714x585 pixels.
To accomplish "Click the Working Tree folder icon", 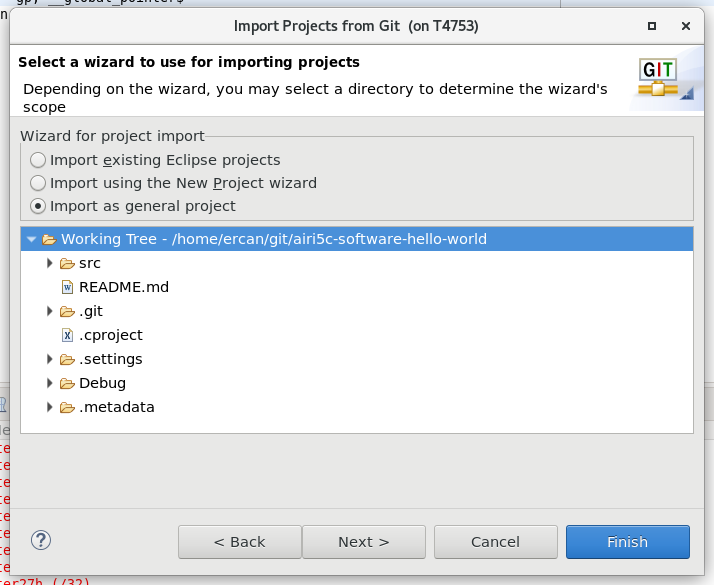I will (x=49, y=239).
